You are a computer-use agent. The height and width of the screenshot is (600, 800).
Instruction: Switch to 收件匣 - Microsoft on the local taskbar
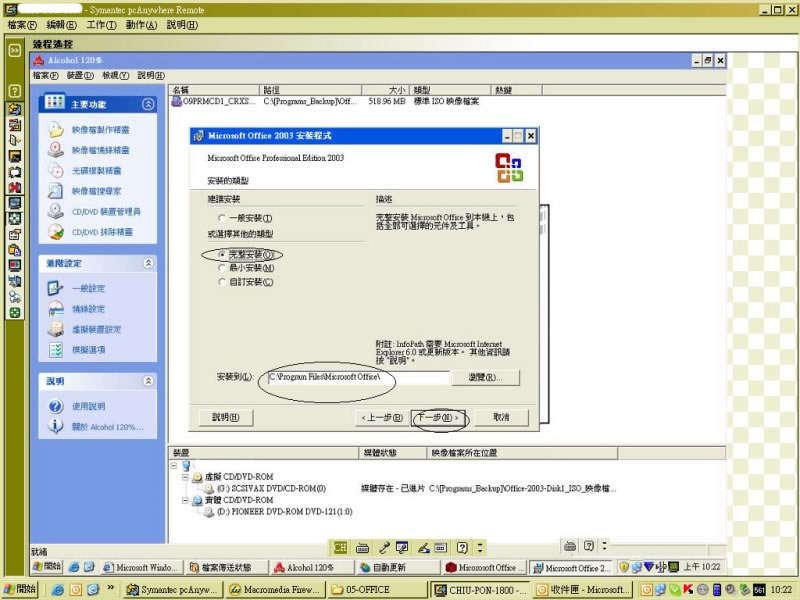[x=582, y=589]
